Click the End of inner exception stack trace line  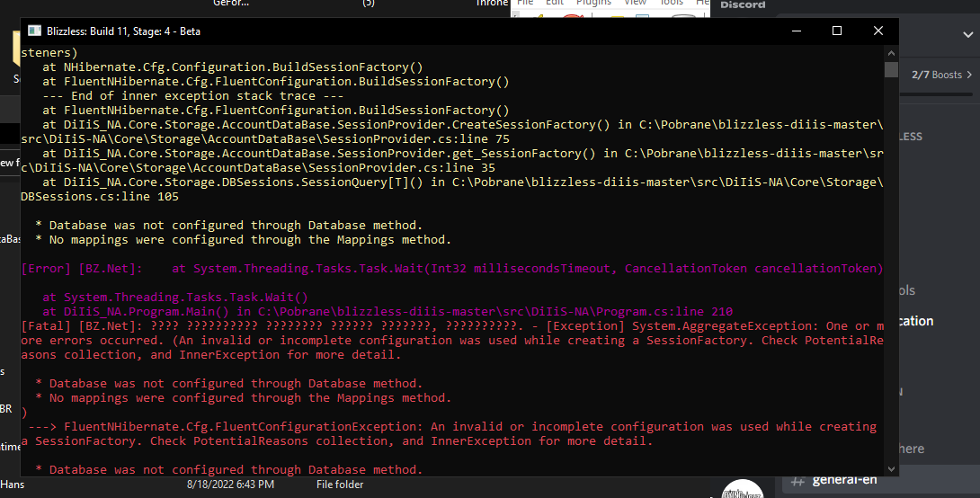193,96
